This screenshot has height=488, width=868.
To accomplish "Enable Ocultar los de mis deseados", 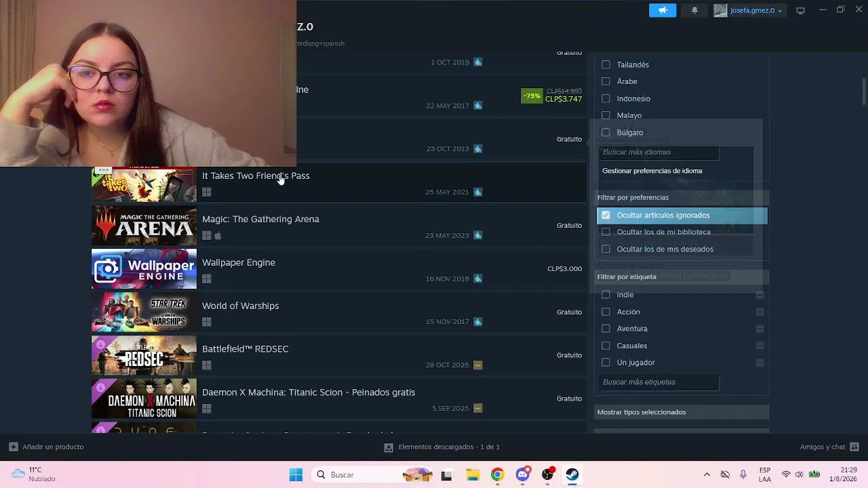I will click(606, 249).
